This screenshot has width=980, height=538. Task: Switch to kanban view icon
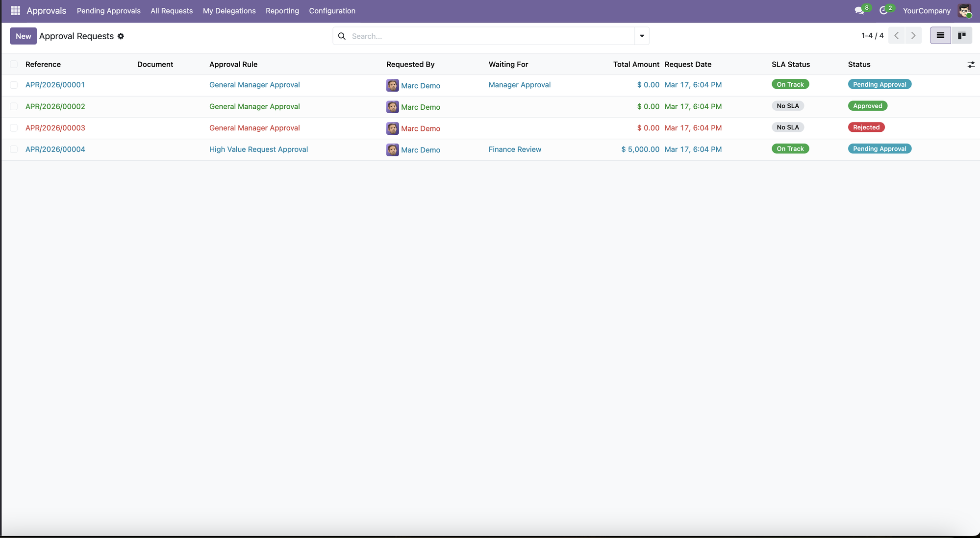click(961, 35)
